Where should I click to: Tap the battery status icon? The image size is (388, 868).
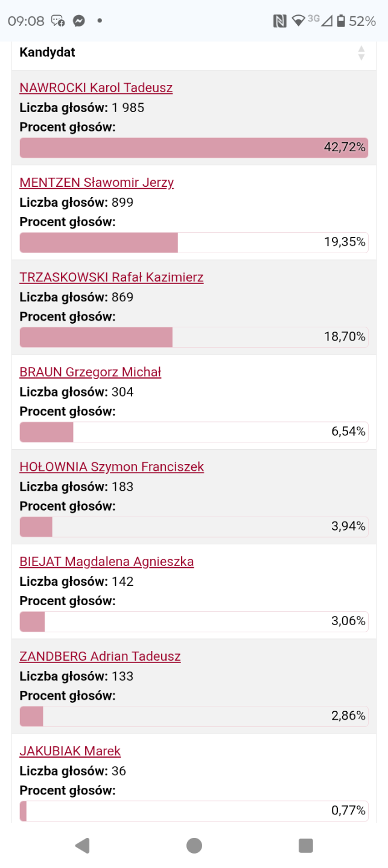tap(341, 21)
